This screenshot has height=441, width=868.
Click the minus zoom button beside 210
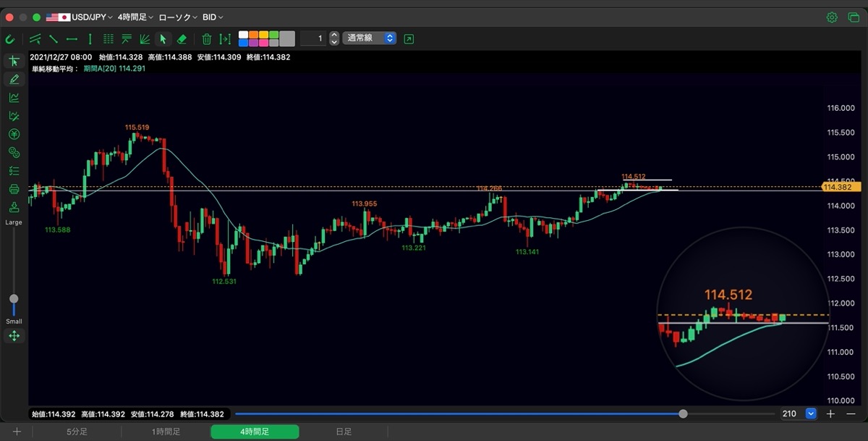(851, 413)
